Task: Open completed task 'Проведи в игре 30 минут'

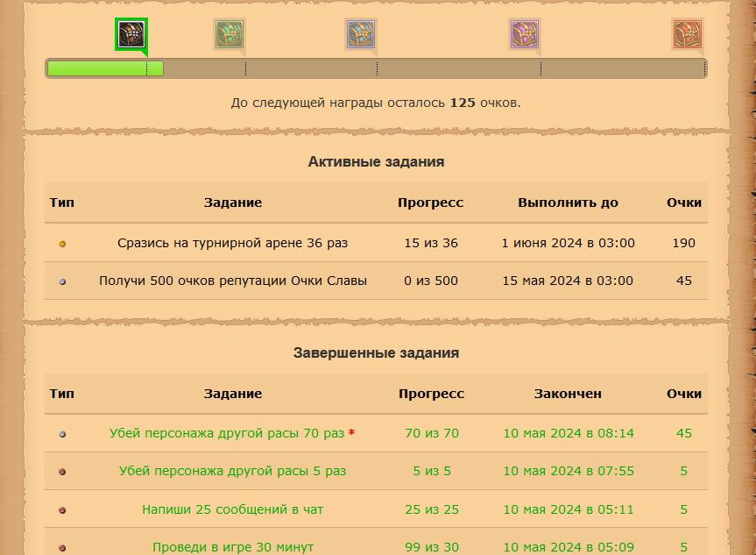Action: [233, 547]
